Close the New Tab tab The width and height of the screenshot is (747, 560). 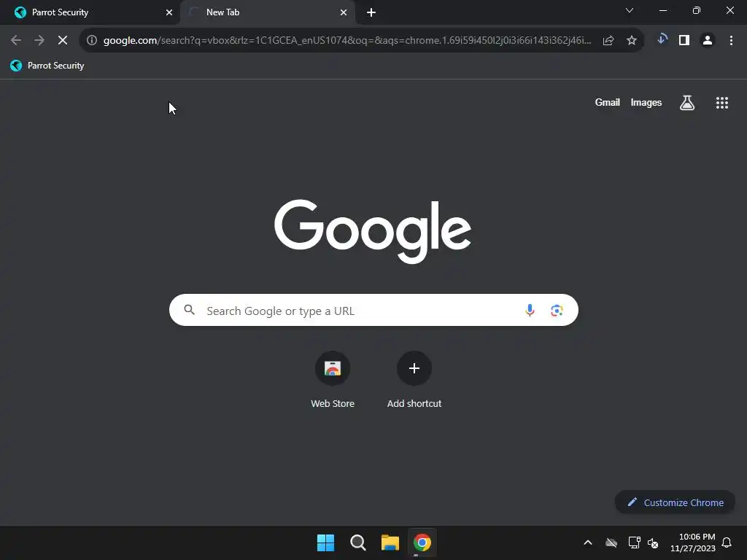pos(344,12)
